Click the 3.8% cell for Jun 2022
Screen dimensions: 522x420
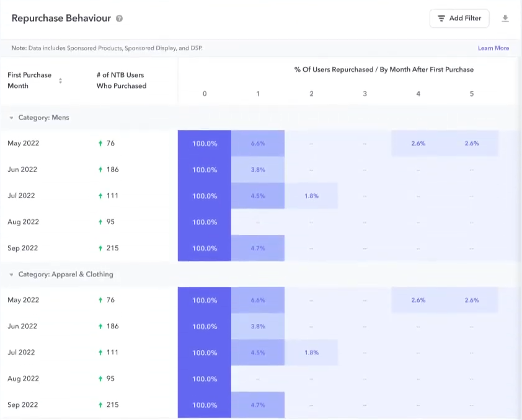tap(258, 169)
